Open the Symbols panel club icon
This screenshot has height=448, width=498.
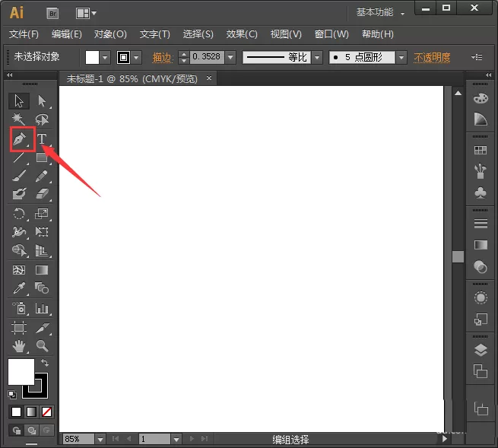[481, 192]
